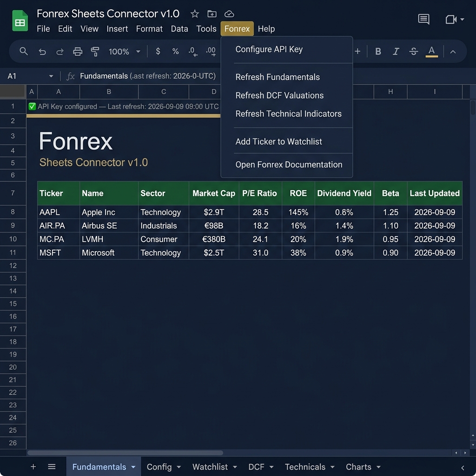Viewport: 476px width, 476px height.
Task: Open Config tab options arrow
Action: pos(179,467)
